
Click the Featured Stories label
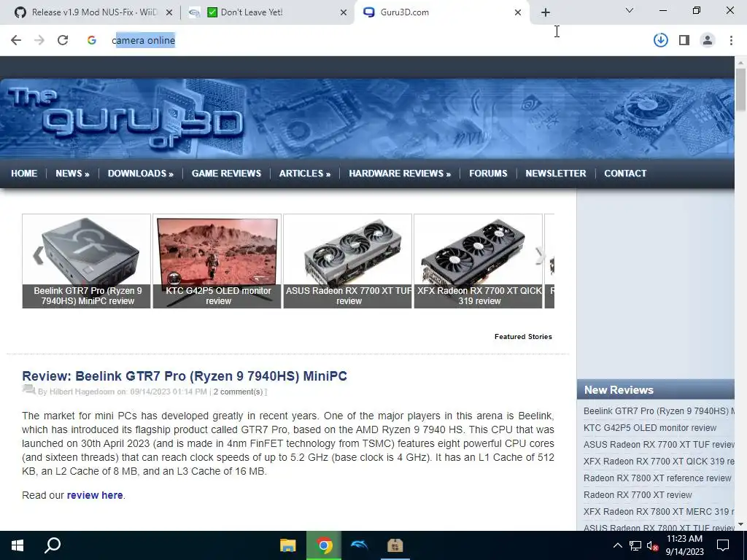coord(523,337)
